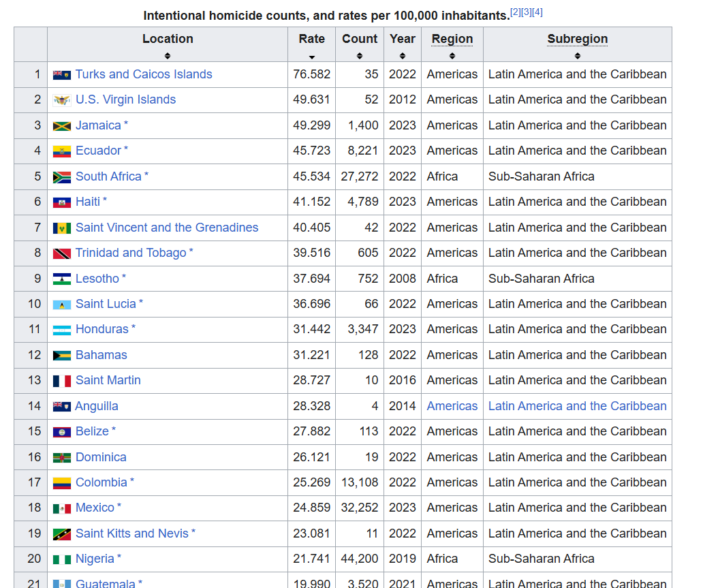The image size is (703, 588).
Task: Open the Turks and Caicos Islands link
Action: 144,74
